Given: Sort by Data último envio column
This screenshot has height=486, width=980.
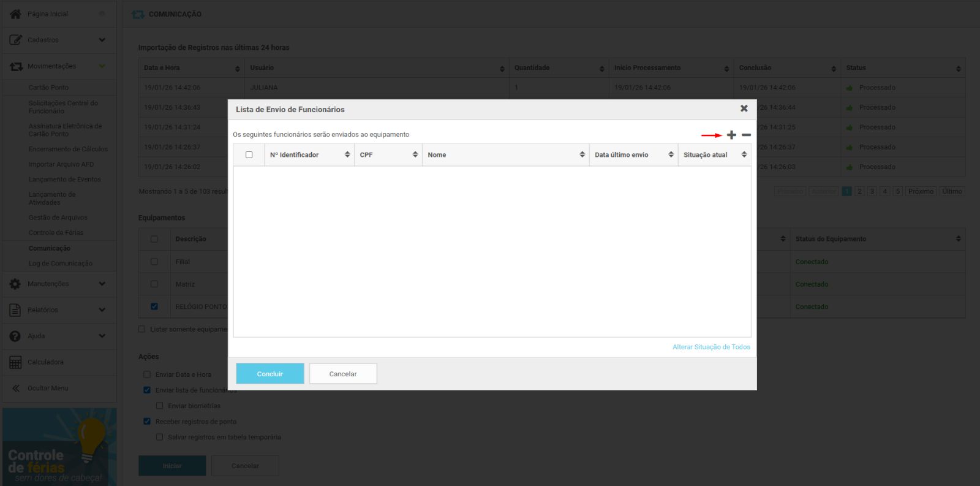Looking at the screenshot, I should click(671, 154).
